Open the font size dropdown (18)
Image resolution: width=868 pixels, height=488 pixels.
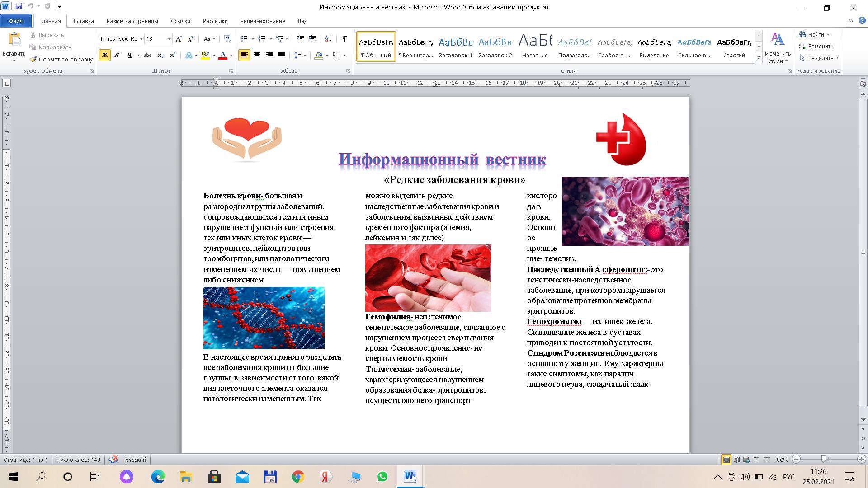(169, 39)
